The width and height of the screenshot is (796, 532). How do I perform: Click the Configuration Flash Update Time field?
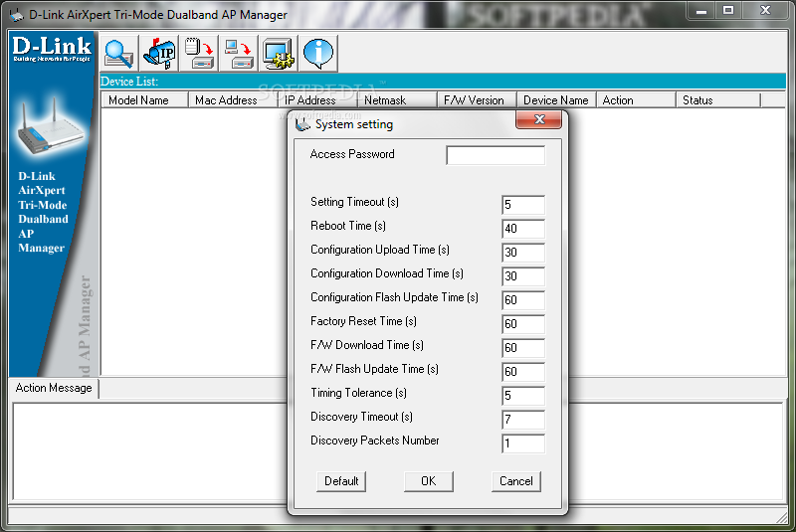point(523,300)
